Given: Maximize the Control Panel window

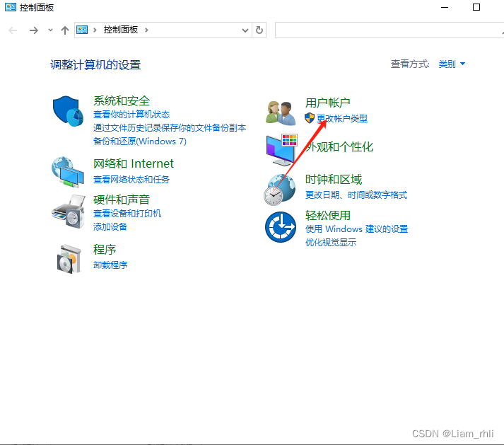Looking at the screenshot, I should click(x=476, y=7).
